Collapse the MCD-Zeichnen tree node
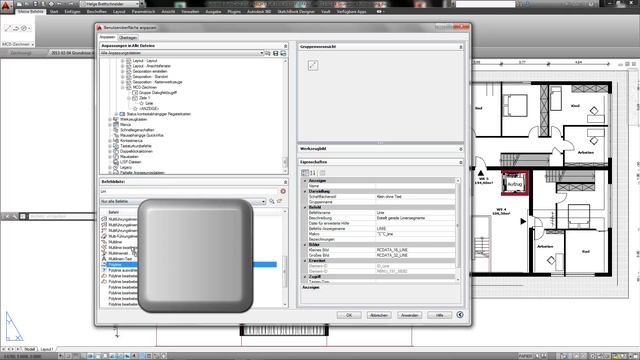 click(x=122, y=87)
